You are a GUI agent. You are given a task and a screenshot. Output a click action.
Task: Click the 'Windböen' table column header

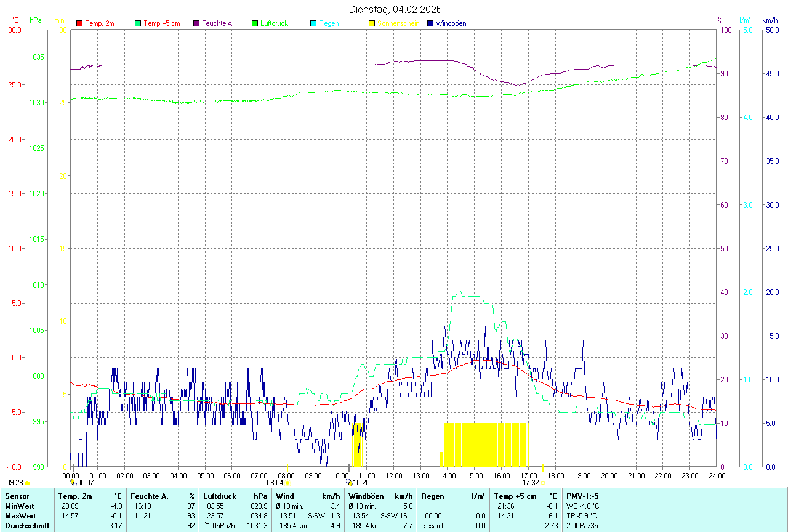tap(365, 496)
